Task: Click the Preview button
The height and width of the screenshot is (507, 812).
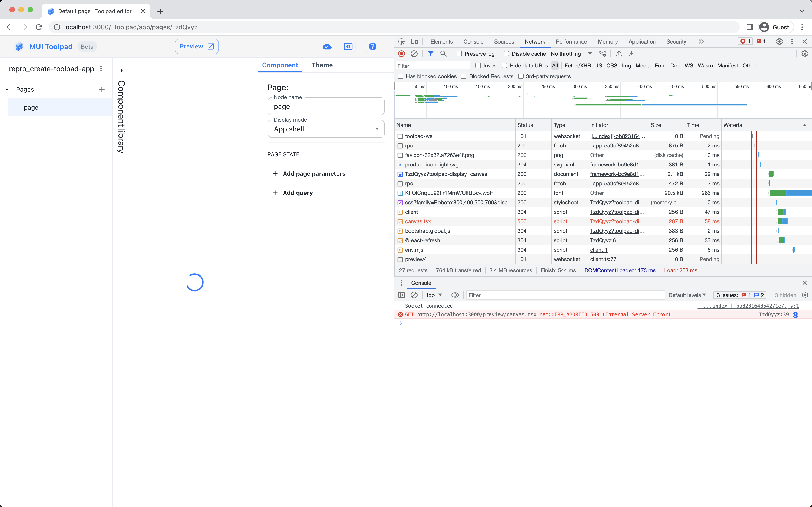Action: point(197,47)
